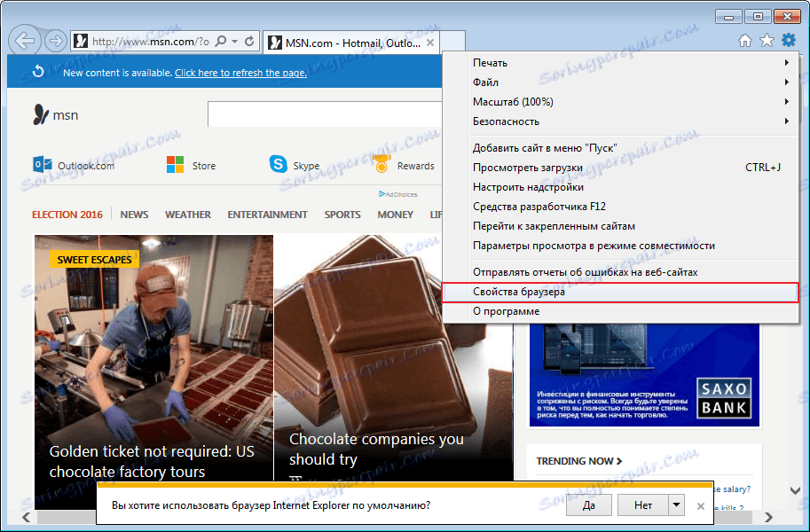
Task: Open Средства разработчика F12
Action: click(x=620, y=207)
